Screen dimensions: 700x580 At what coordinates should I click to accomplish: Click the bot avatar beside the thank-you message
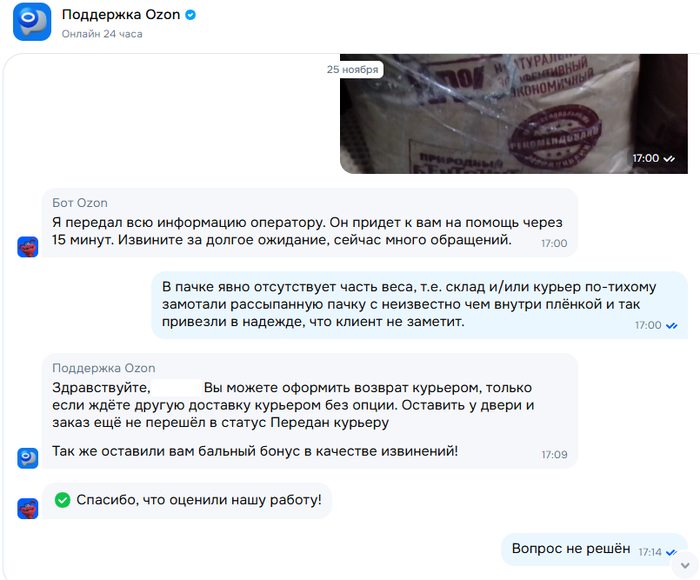28,509
